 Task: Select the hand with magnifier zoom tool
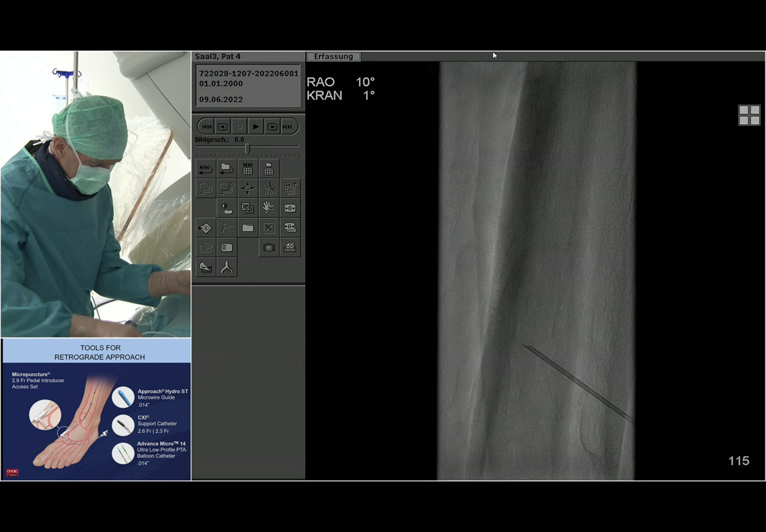pyautogui.click(x=269, y=208)
